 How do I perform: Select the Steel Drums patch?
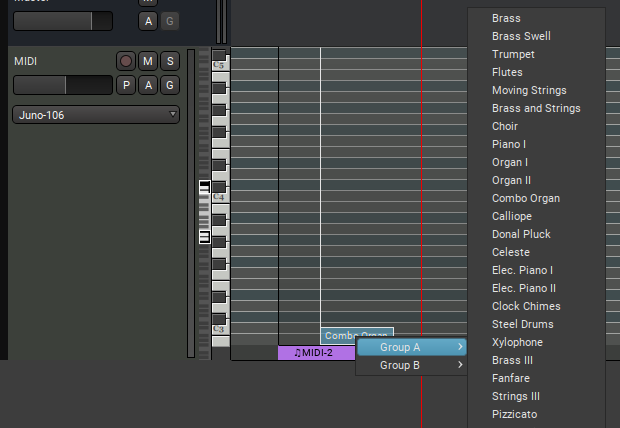522,324
